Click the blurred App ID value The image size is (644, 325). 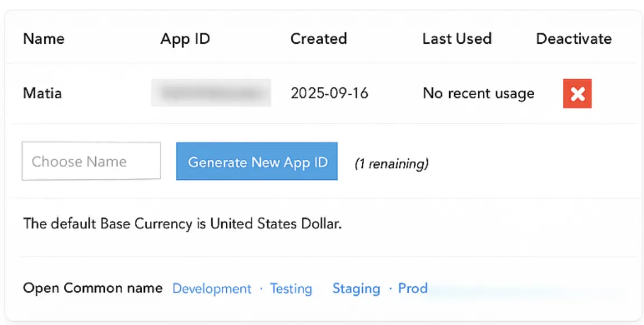pyautogui.click(x=211, y=93)
